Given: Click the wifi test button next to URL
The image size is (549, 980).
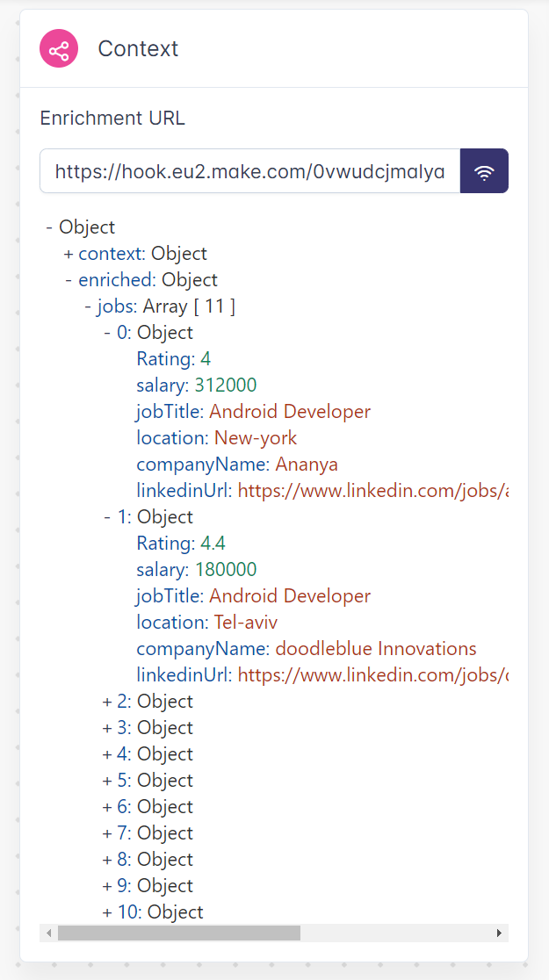Looking at the screenshot, I should point(484,171).
